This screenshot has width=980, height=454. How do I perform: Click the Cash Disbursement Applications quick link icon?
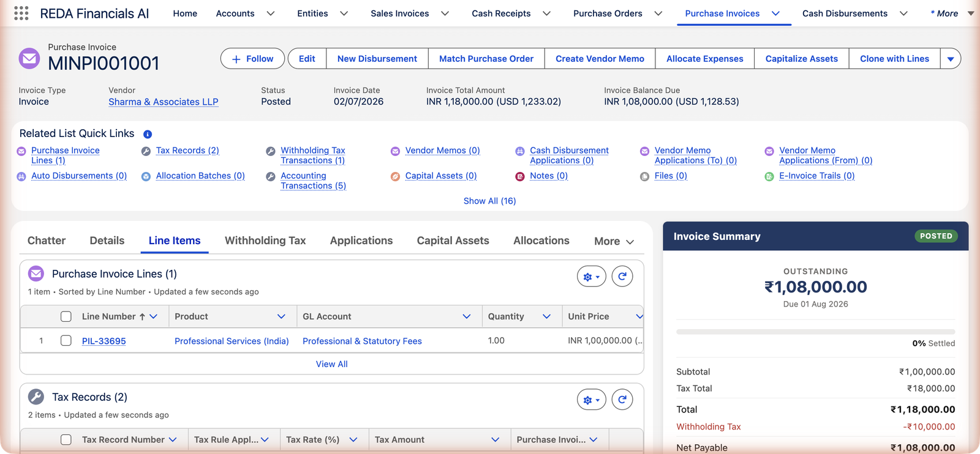tap(520, 151)
